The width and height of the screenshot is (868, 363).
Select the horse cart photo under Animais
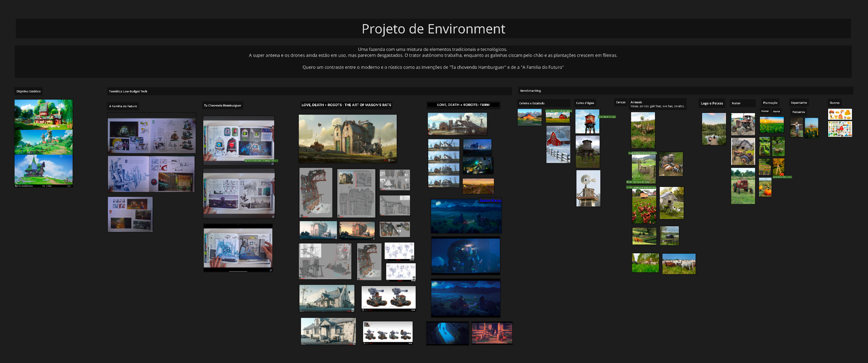[x=643, y=130]
